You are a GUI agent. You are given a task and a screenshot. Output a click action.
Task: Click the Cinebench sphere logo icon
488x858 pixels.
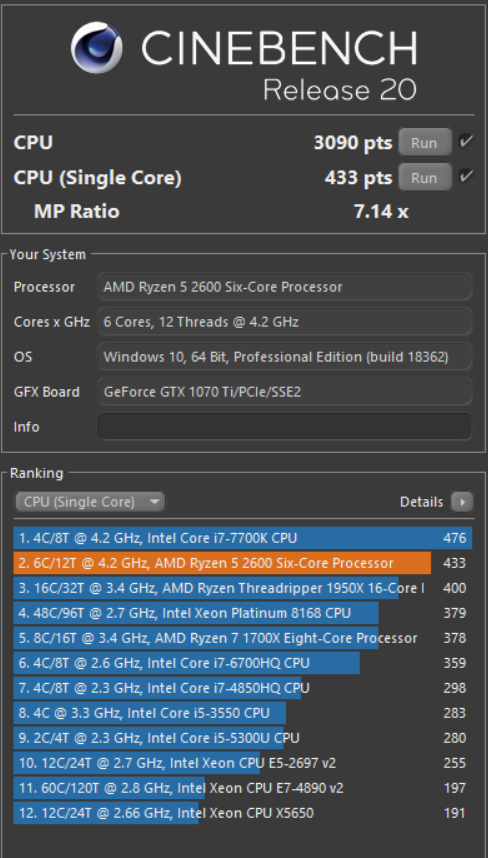pyautogui.click(x=97, y=48)
